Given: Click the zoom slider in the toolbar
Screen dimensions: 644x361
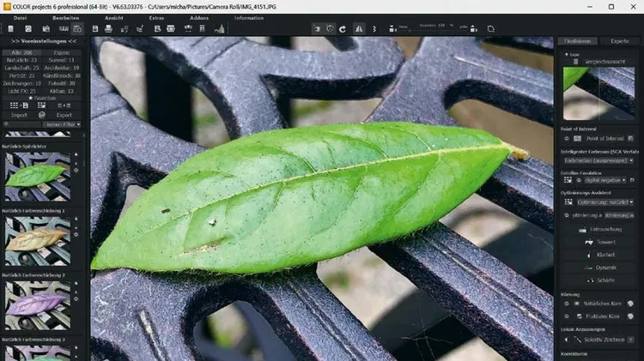Looking at the screenshot, I should point(435,30).
